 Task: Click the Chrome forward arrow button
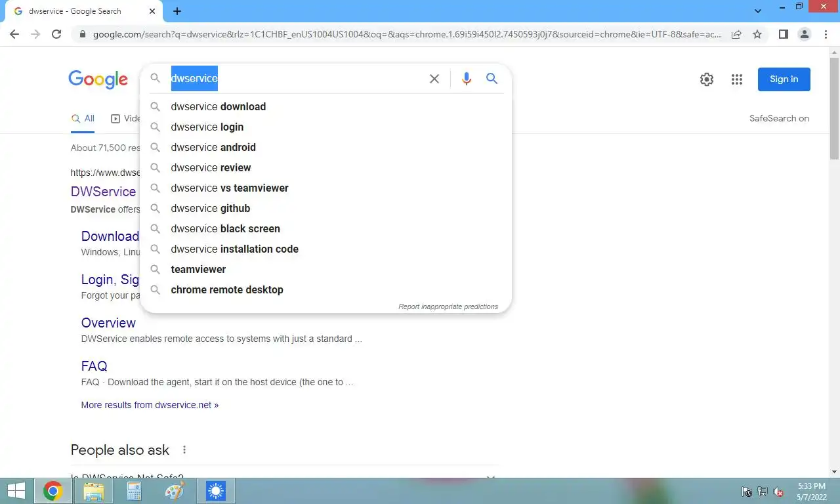coord(35,34)
